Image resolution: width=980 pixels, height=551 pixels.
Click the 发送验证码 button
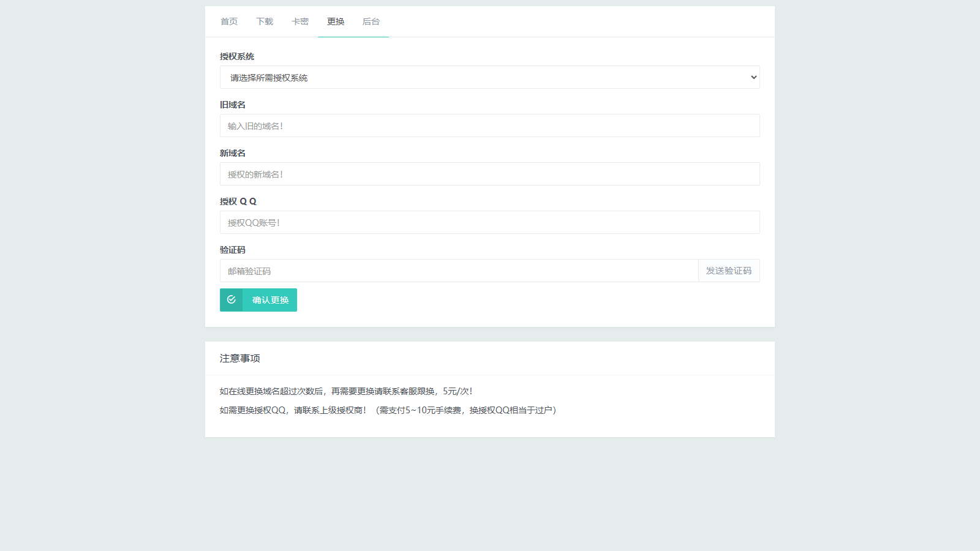point(728,271)
